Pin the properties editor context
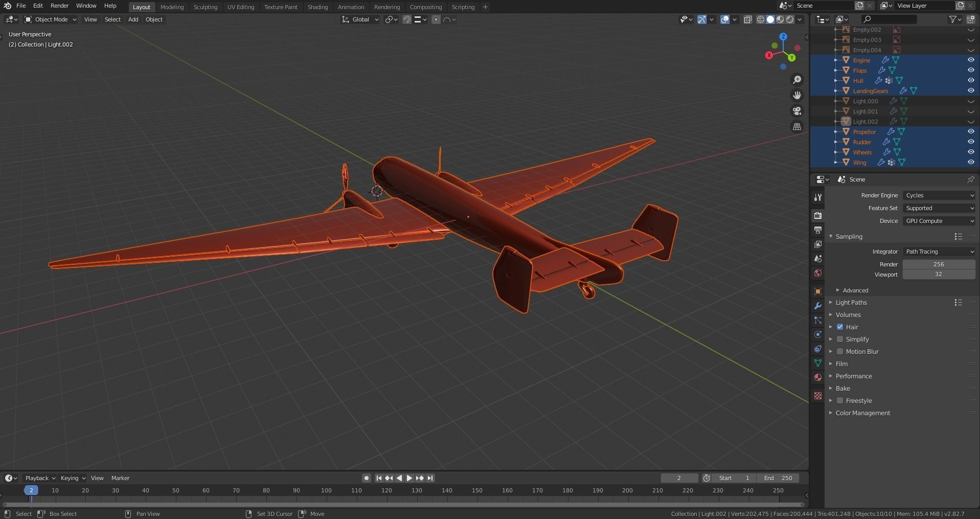980x519 pixels. click(x=970, y=179)
